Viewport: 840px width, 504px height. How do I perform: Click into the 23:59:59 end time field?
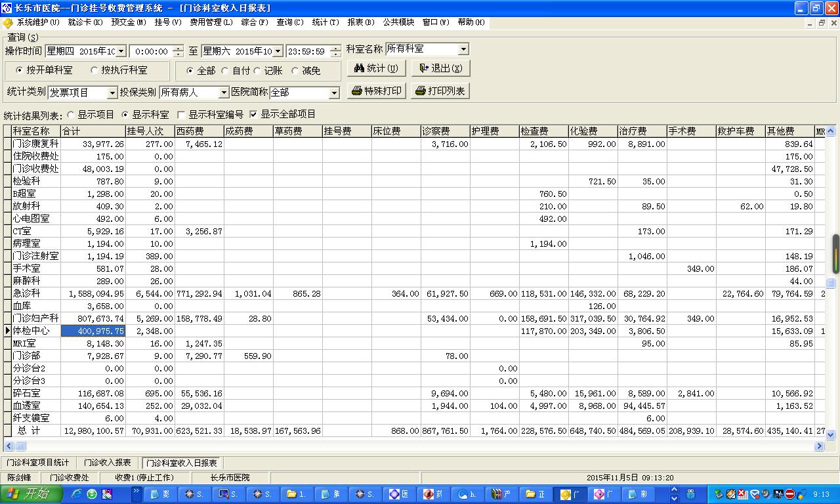point(308,51)
